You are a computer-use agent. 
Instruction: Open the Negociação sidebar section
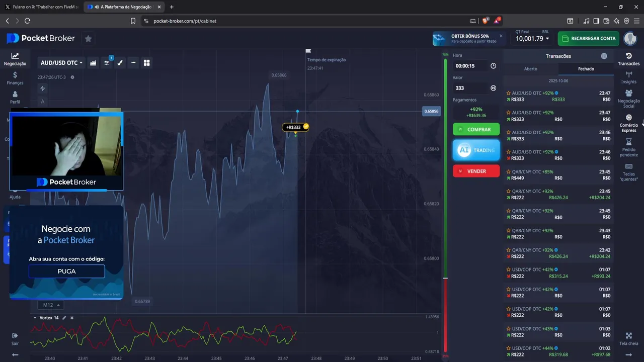point(15,59)
